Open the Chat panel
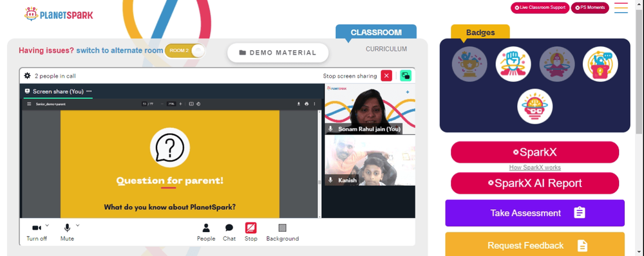This screenshot has height=256, width=644. (229, 232)
